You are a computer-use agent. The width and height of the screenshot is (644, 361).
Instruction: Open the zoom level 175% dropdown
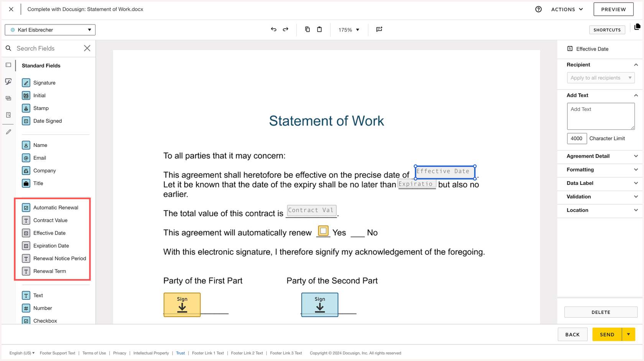tap(348, 29)
